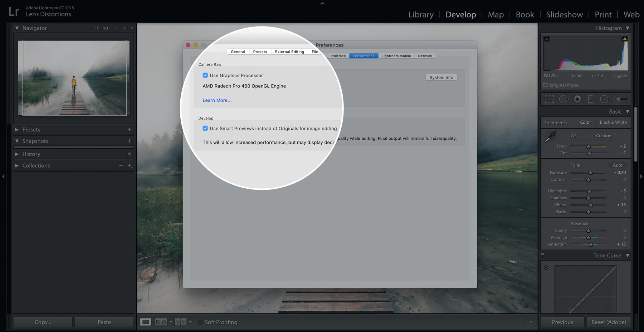Select the Graduated Filter tool

point(591,99)
